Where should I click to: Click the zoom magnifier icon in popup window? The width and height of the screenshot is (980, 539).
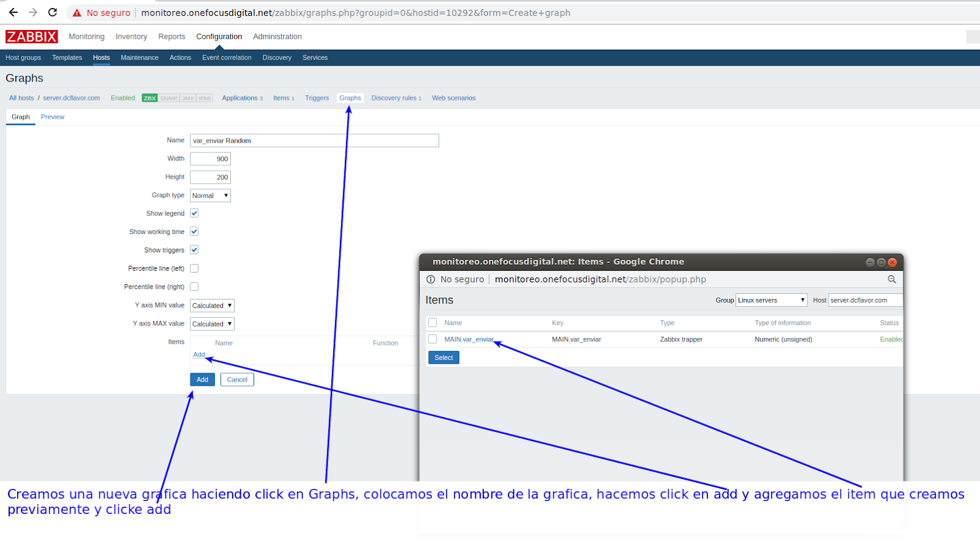point(892,279)
